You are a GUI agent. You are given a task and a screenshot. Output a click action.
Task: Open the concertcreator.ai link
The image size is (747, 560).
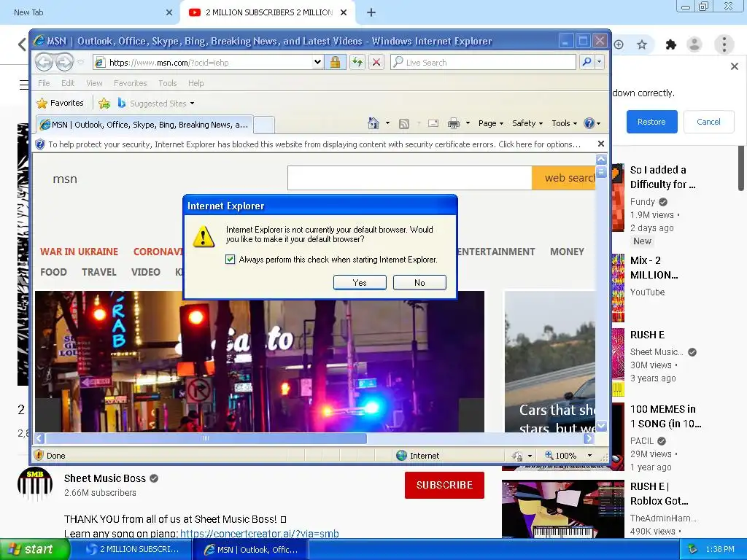pos(259,533)
